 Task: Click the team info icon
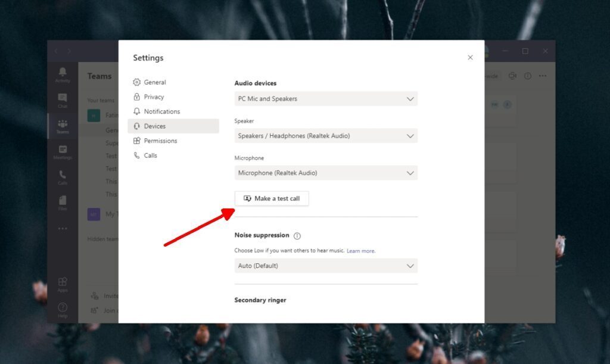pyautogui.click(x=528, y=76)
